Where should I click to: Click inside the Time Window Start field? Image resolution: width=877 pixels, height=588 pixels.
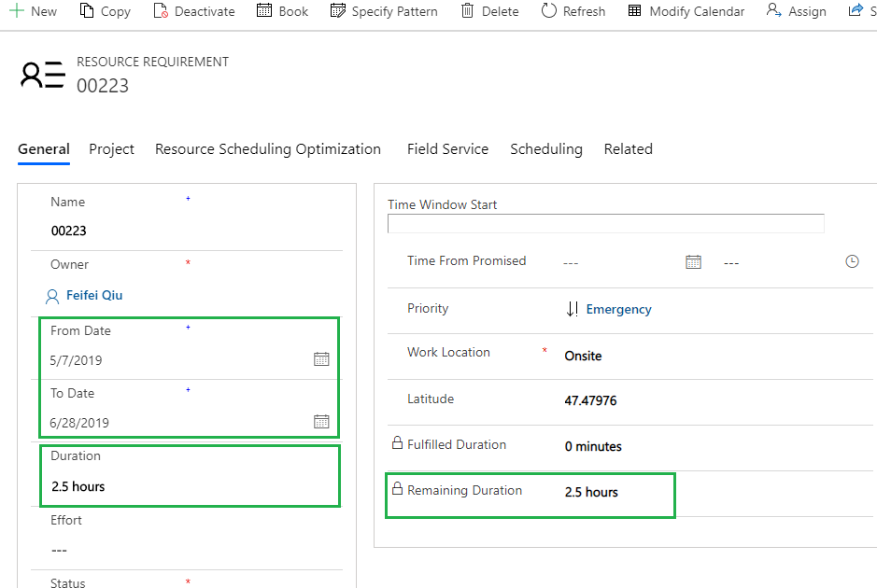pos(605,223)
